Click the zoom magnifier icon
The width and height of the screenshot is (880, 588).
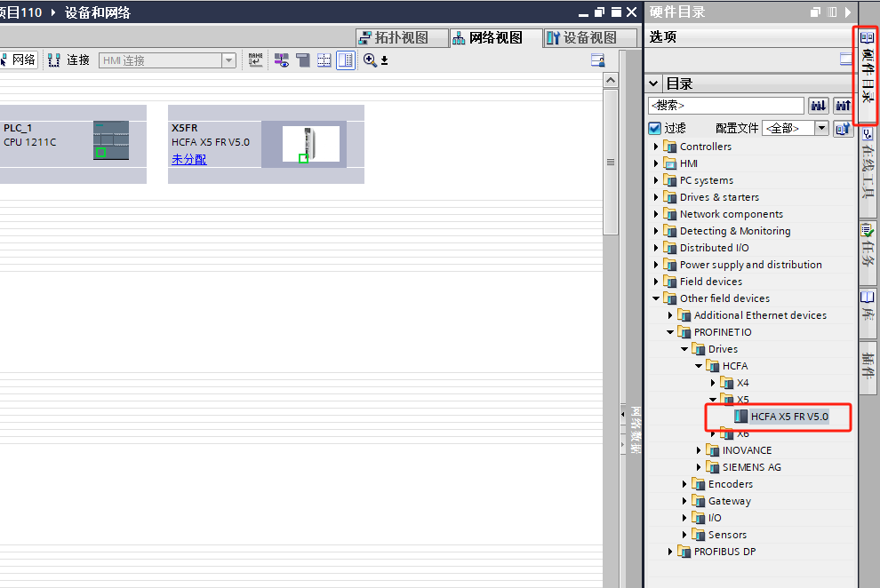(370, 60)
